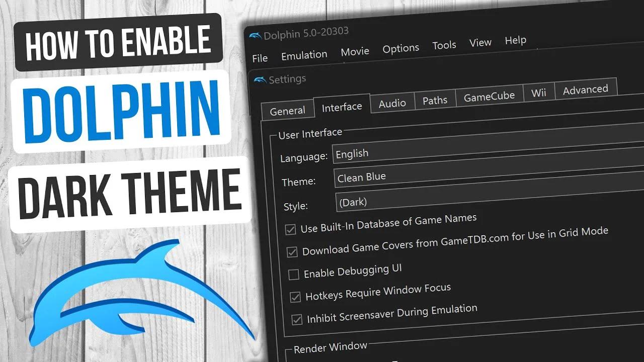Open the Help menu
Image resolution: width=644 pixels, height=362 pixels.
(x=516, y=40)
